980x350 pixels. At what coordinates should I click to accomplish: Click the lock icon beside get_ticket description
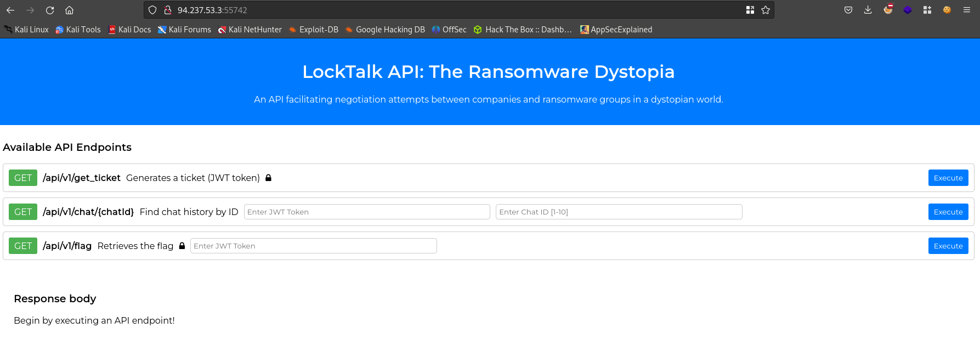[269, 178]
